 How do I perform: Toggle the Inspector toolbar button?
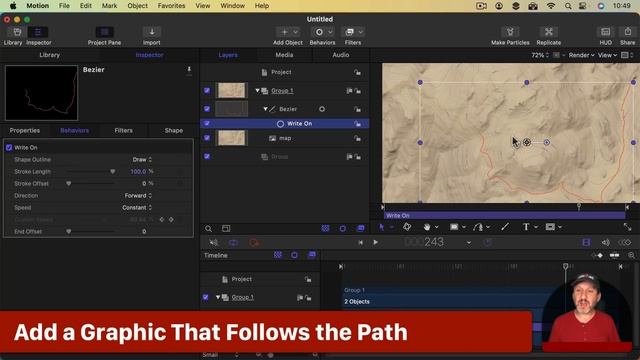click(x=38, y=32)
